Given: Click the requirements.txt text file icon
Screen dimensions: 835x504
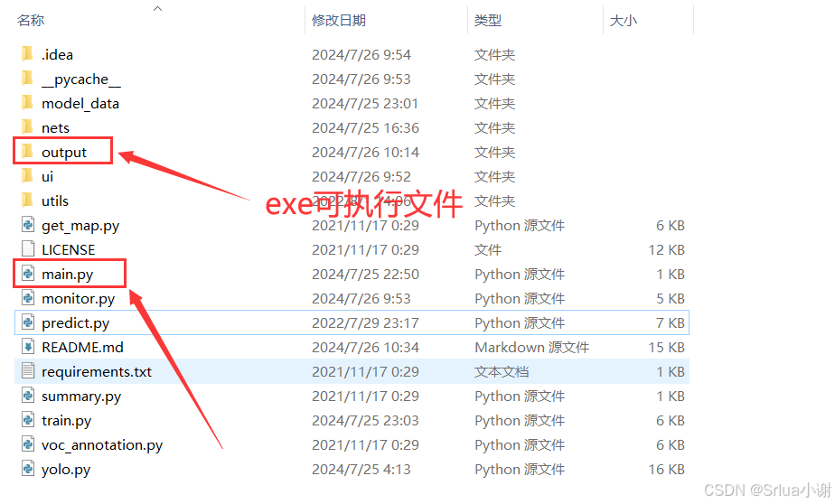Looking at the screenshot, I should 28,371.
